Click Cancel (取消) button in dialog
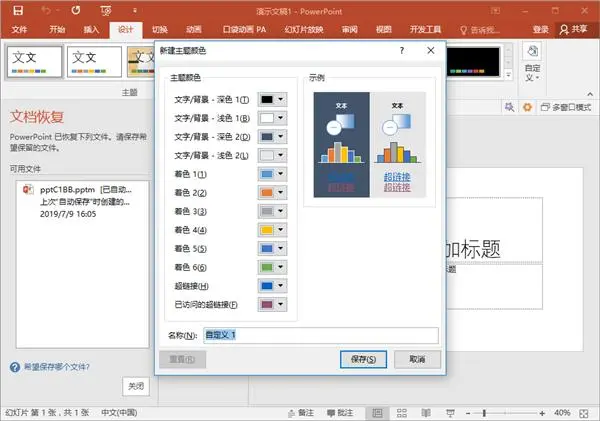The image size is (600, 421). pos(417,359)
